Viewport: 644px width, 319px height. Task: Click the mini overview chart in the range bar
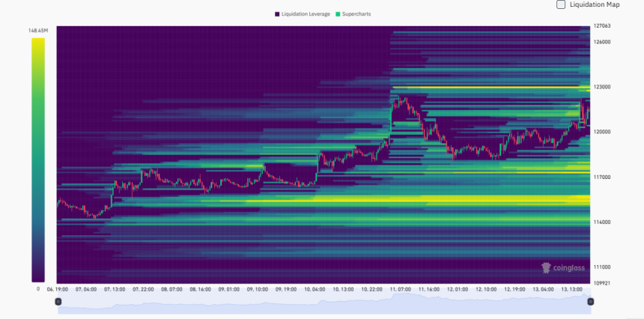[323, 301]
